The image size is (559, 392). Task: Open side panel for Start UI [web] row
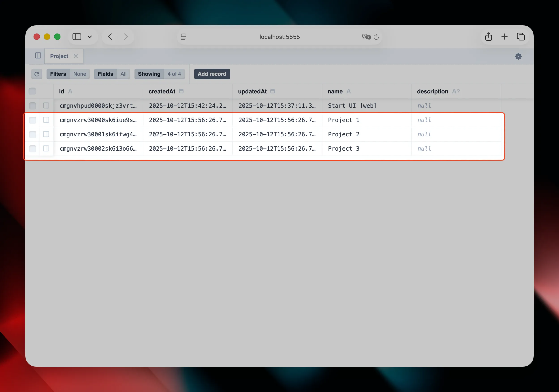click(46, 105)
